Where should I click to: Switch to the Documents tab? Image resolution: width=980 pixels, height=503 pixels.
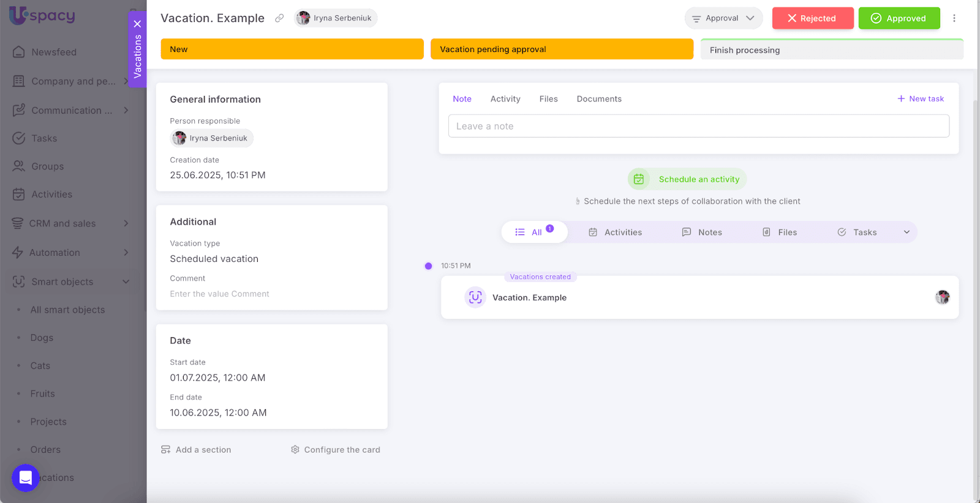point(598,99)
